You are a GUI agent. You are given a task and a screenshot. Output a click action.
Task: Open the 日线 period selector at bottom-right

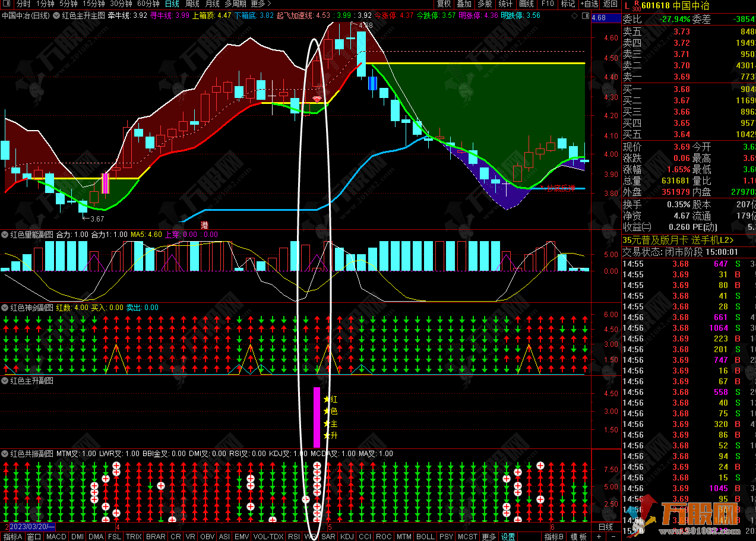[606, 527]
